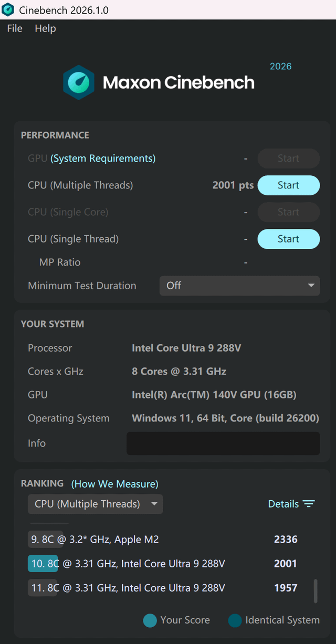Screen dimensions: 336x644
Task: Open the System Requirements link
Action: (x=103, y=159)
